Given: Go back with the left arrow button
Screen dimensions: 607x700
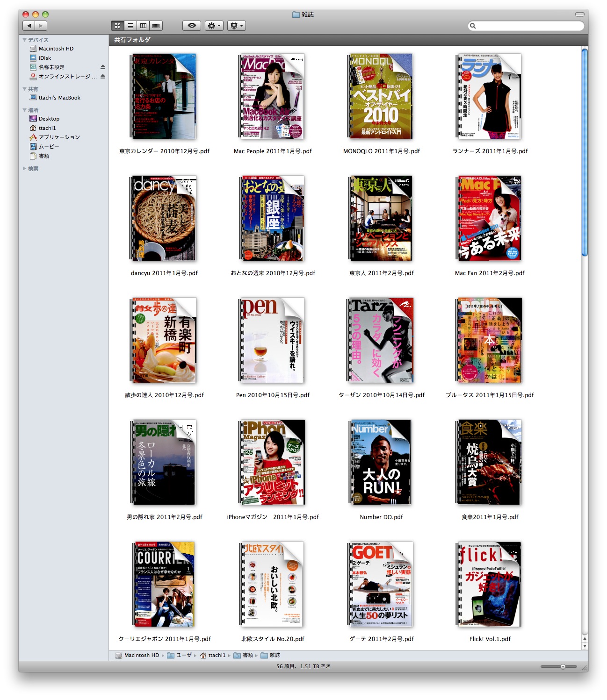Looking at the screenshot, I should pyautogui.click(x=29, y=26).
